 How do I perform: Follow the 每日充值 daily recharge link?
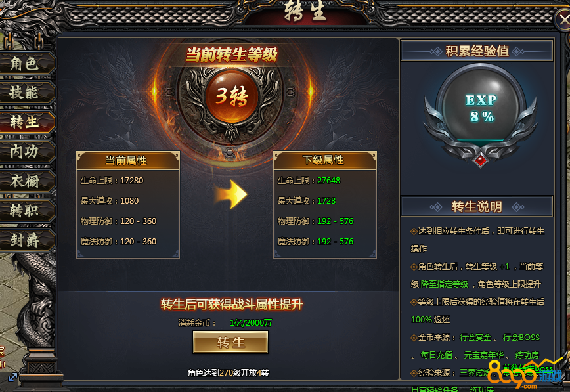tap(436, 355)
